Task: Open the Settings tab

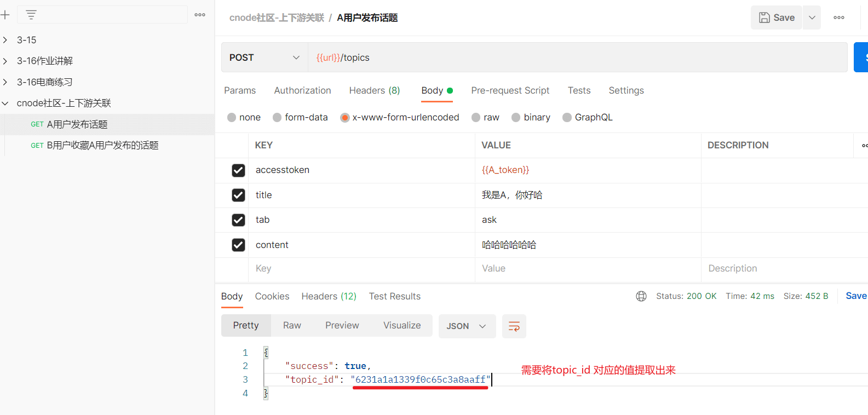Action: click(x=626, y=90)
